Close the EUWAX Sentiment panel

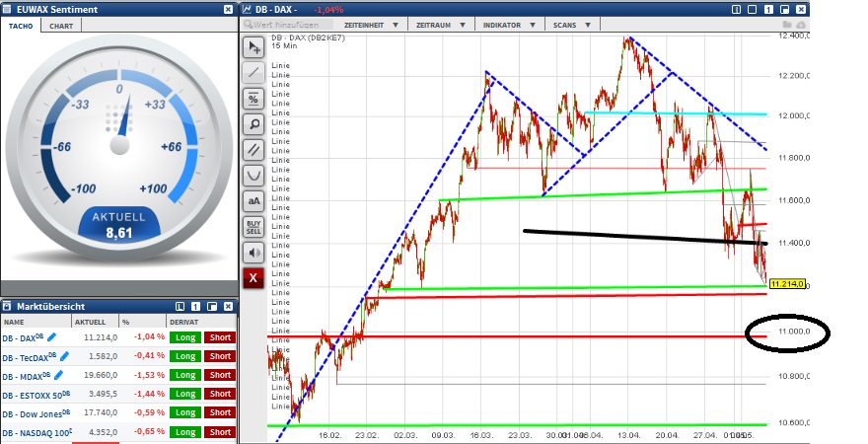click(x=228, y=10)
